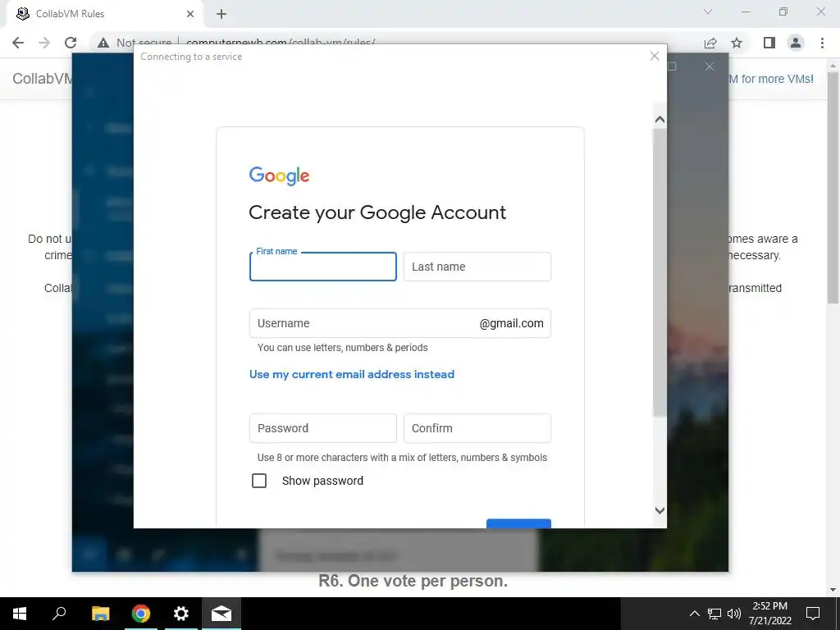840x630 pixels.
Task: Click the dialog scrollbar down arrow
Action: pyautogui.click(x=660, y=510)
